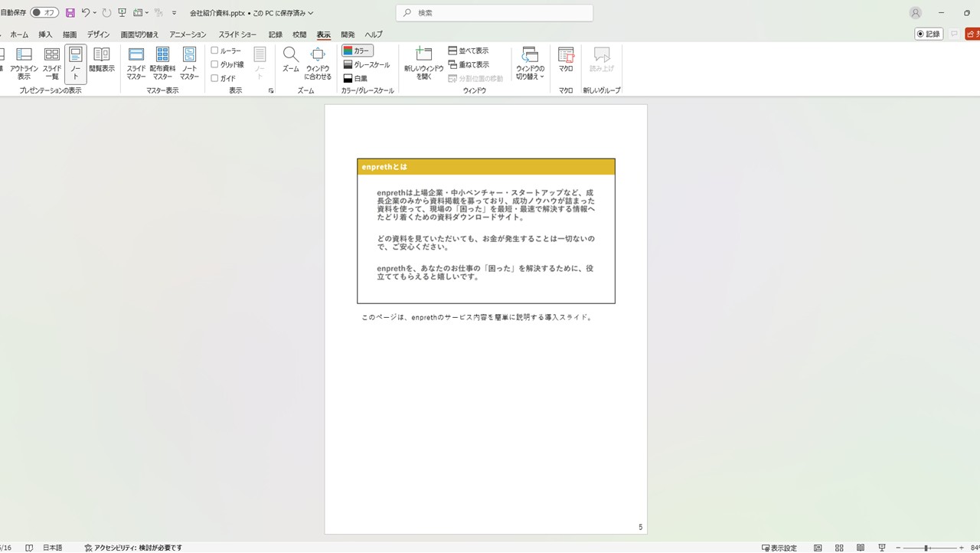Expand the Undo history dropdown arrow
Viewport: 980px width, 553px height.
point(95,13)
